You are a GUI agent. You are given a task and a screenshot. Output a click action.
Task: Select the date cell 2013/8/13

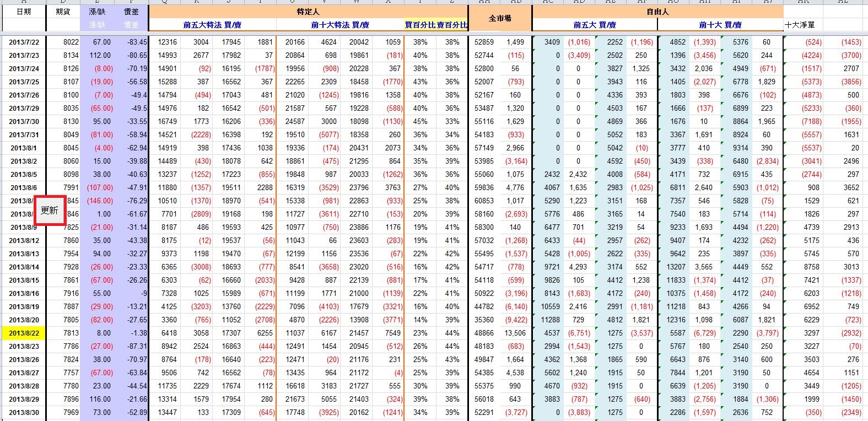(x=24, y=253)
